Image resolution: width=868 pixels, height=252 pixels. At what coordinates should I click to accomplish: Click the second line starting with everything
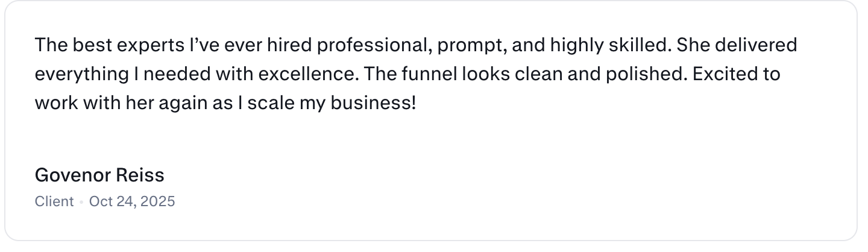[407, 74]
